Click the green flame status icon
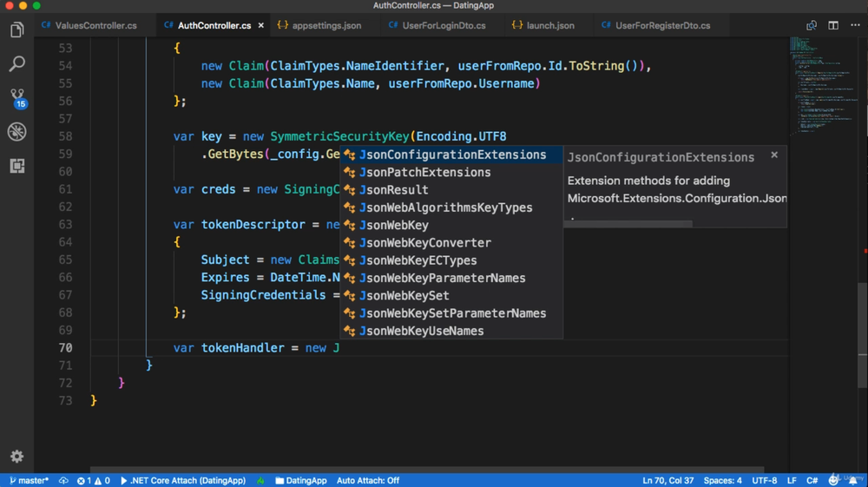Viewport: 868px width, 487px height. point(260,480)
